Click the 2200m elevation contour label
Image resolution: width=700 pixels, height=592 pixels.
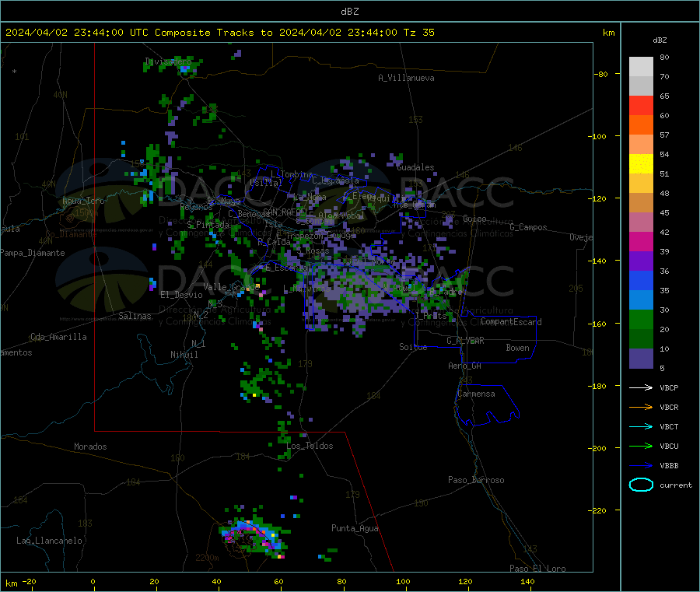point(207,558)
